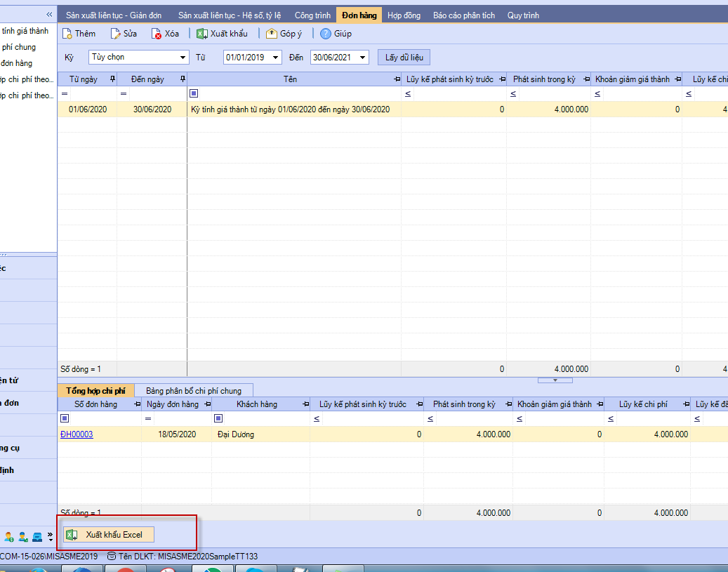Viewport: 728px width, 572px height.
Task: Open the equals filter operator under Ngày đơn hàng
Action: tap(147, 419)
